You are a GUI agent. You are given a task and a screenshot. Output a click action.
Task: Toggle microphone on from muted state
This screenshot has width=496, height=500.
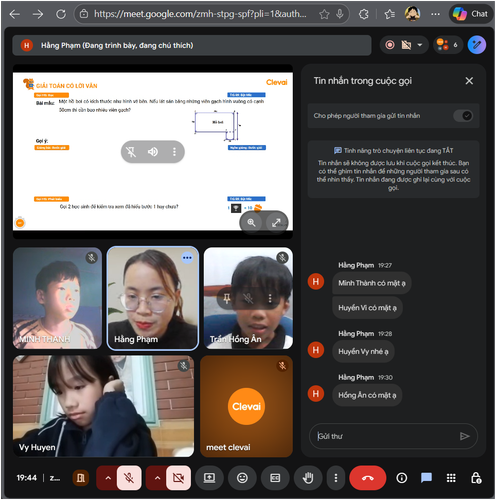pyautogui.click(x=129, y=478)
